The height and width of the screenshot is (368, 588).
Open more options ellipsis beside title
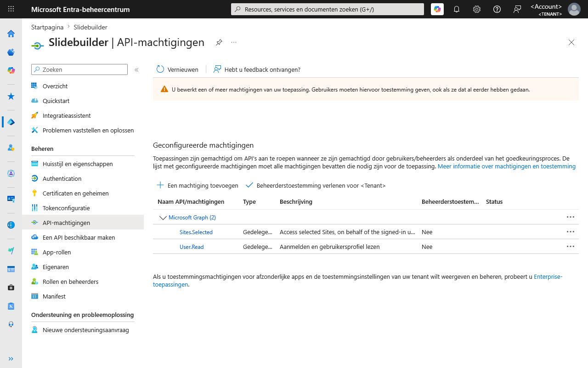coord(234,42)
